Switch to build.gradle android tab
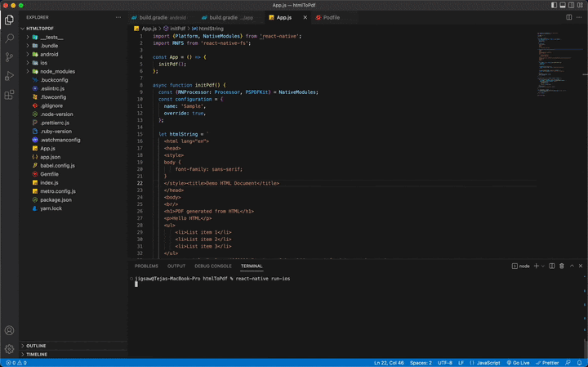 pyautogui.click(x=162, y=17)
